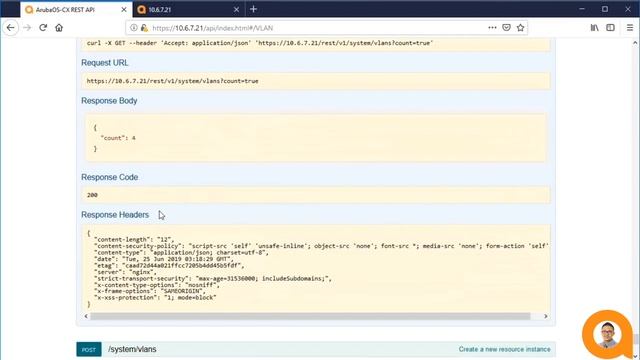
Task: Switch to the 10.6.7.21 tab
Action: tap(189, 9)
